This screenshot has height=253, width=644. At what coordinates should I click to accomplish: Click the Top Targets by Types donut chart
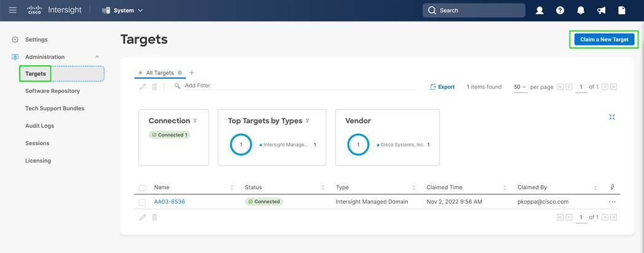pos(241,145)
